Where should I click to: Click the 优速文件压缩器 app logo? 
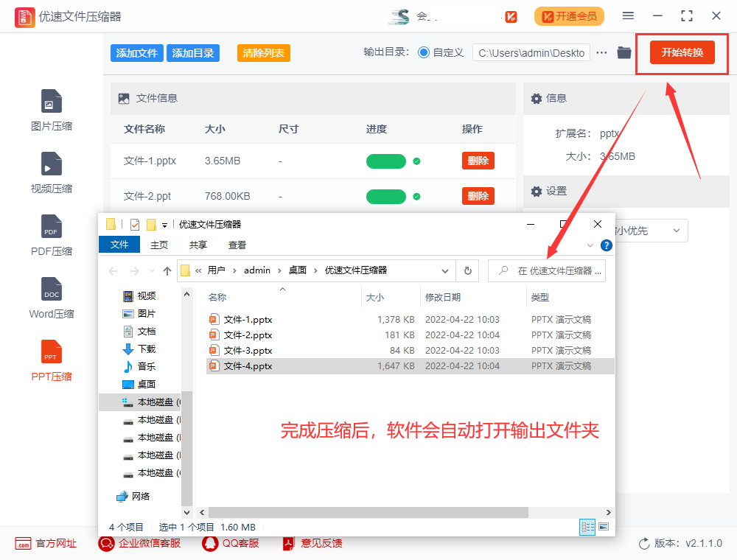[x=24, y=18]
